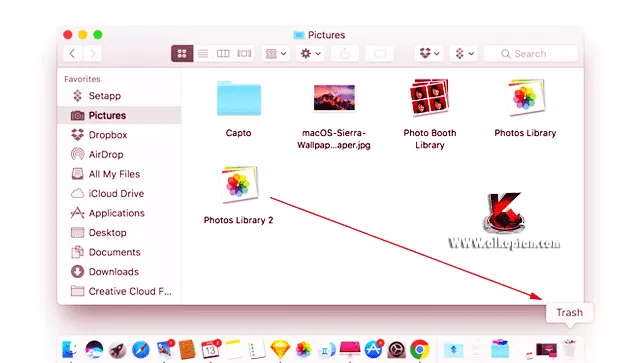Image resolution: width=640 pixels, height=363 pixels.
Task: Select All My Files in sidebar
Action: pos(119,174)
